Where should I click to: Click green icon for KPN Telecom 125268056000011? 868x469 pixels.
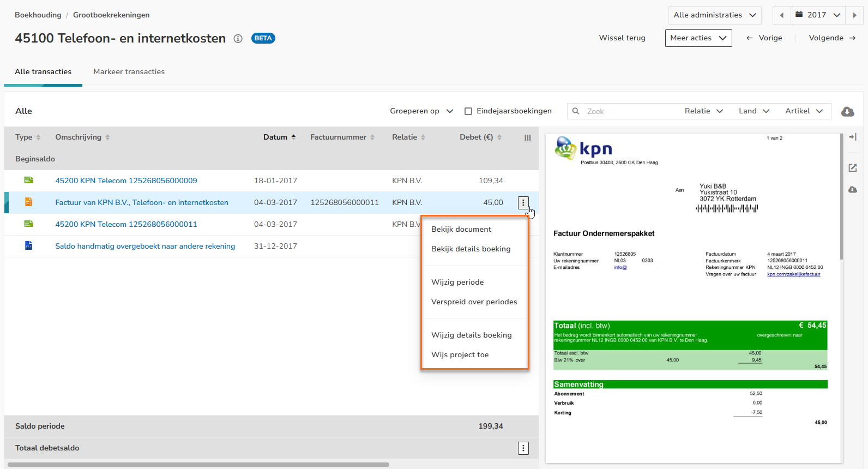click(28, 224)
